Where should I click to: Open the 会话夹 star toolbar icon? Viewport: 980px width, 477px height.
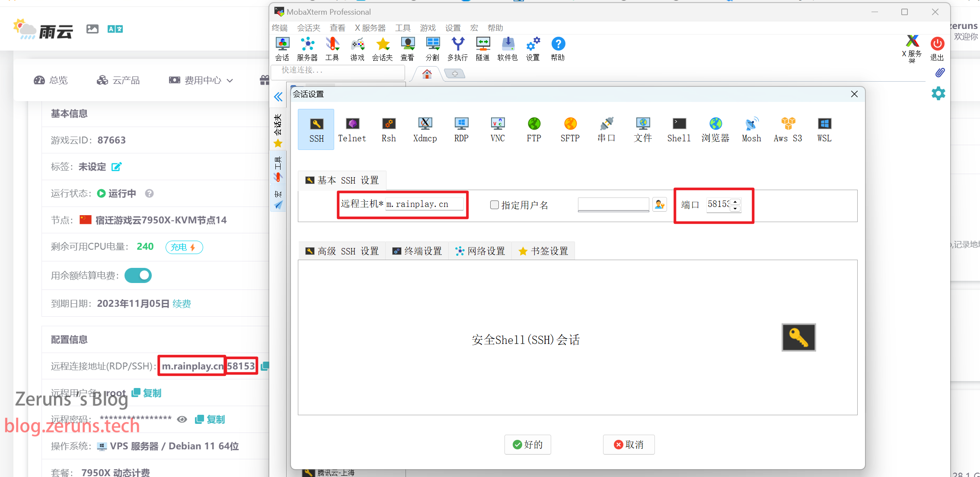tap(383, 49)
